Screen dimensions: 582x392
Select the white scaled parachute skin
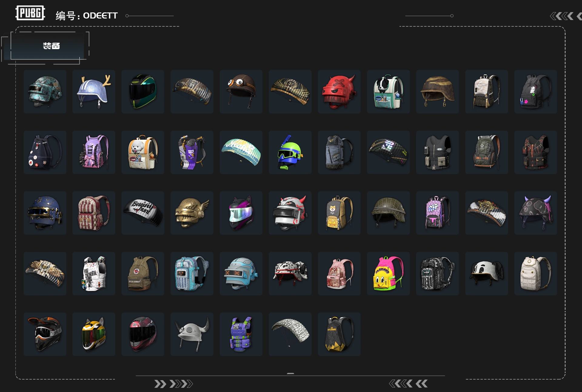[290, 334]
